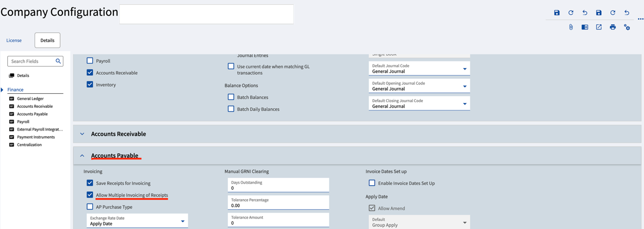Open Default Closing Journal Code dropdown
Viewport: 644px width, 229px height.
point(419,104)
